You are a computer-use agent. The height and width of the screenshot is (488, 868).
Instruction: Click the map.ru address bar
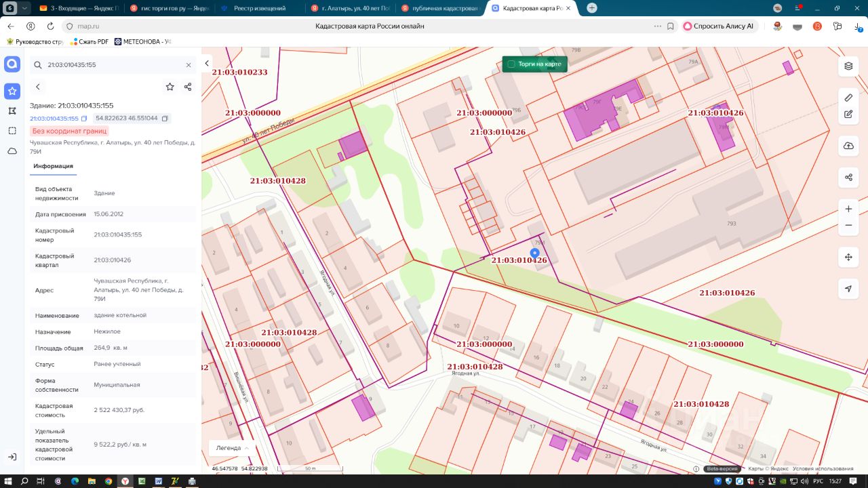[370, 26]
